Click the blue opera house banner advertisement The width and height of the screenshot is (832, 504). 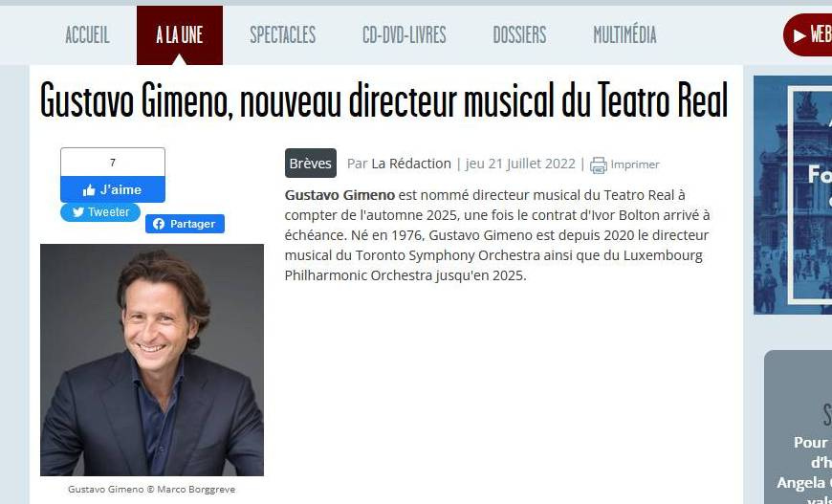[x=793, y=195]
